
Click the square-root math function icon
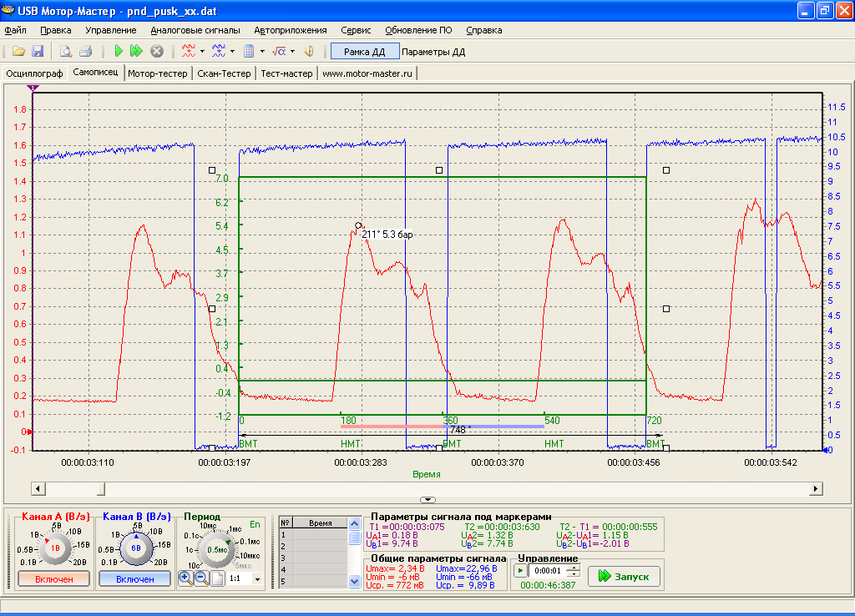279,51
